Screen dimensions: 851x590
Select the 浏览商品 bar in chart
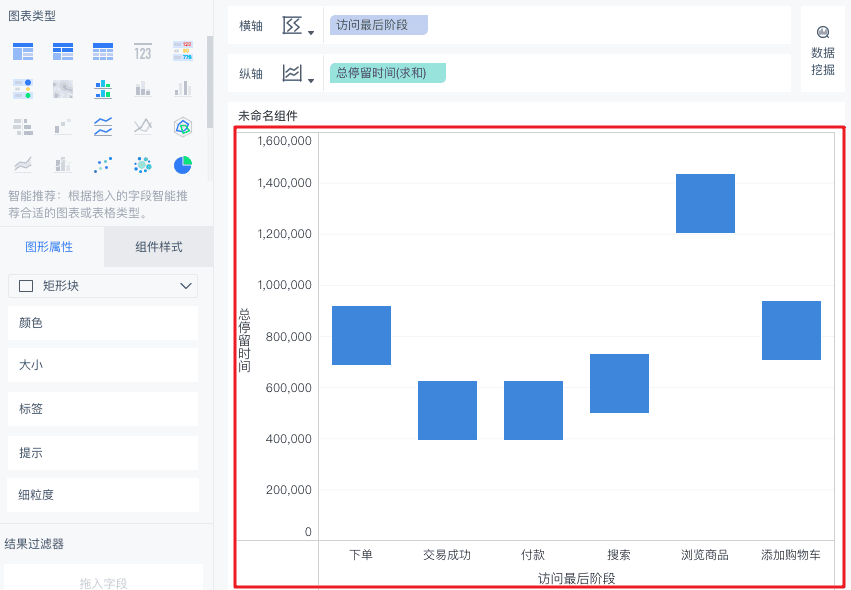click(x=706, y=204)
